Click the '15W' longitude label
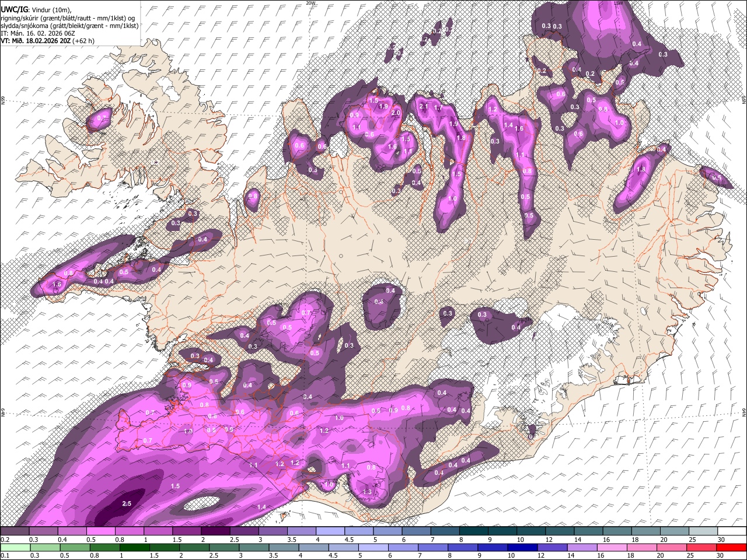This screenshot has width=747, height=560. 619,3
